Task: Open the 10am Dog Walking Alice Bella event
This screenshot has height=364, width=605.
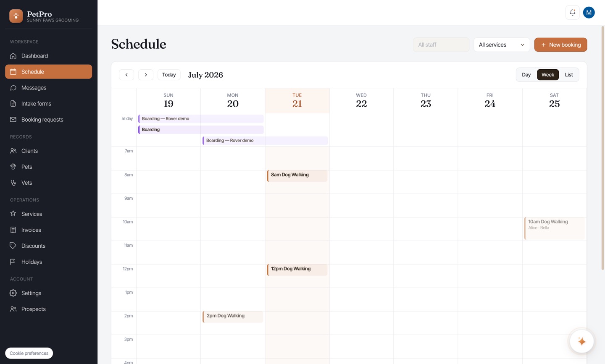Action: (555, 228)
